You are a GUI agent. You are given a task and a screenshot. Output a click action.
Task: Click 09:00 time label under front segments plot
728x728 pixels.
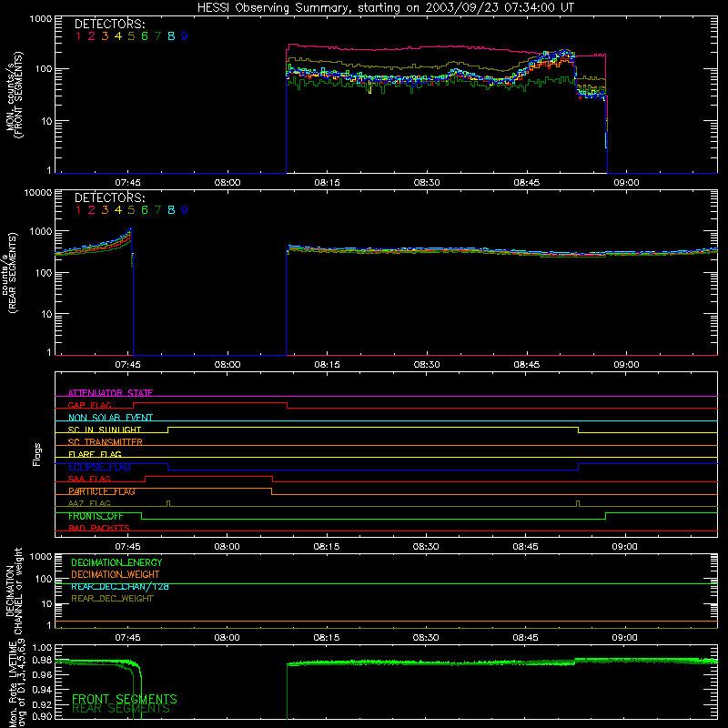point(626,183)
